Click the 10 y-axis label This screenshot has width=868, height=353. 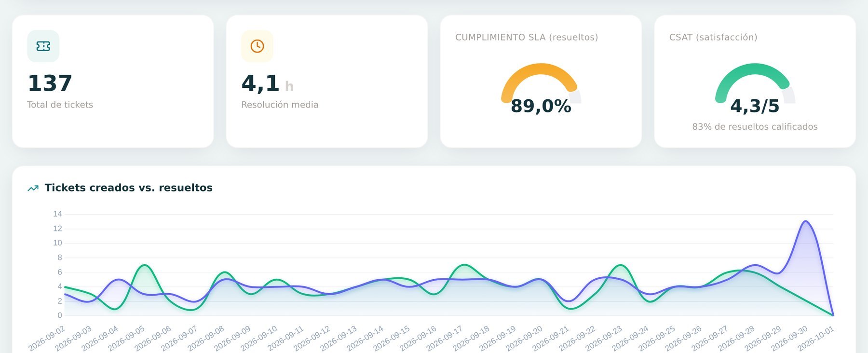click(58, 243)
